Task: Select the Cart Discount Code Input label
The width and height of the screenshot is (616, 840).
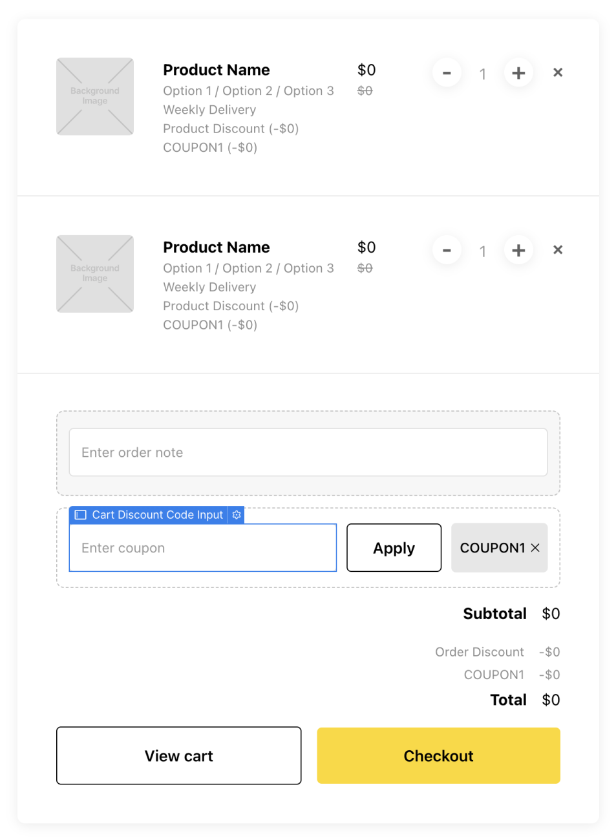Action: [x=158, y=515]
